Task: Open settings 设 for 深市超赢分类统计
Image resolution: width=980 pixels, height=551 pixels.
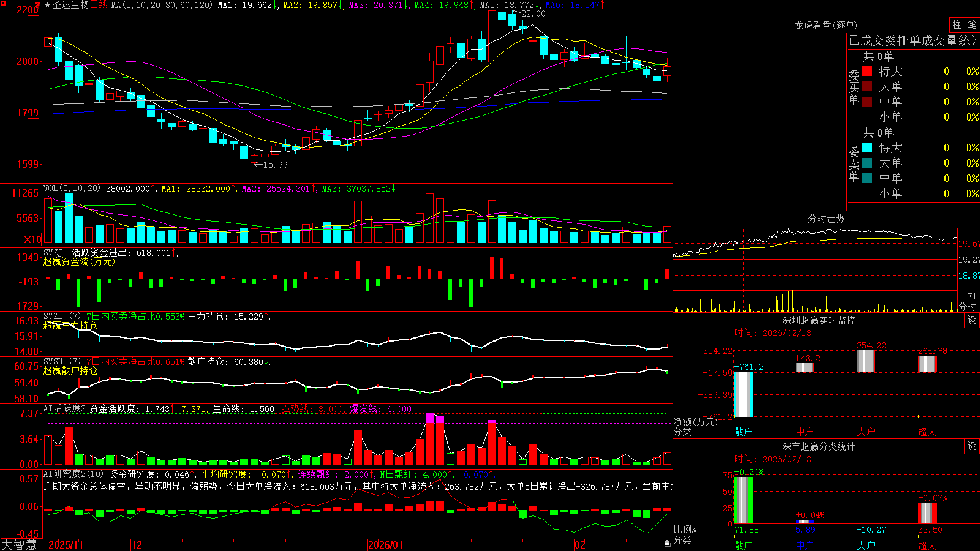Action: coord(972,446)
